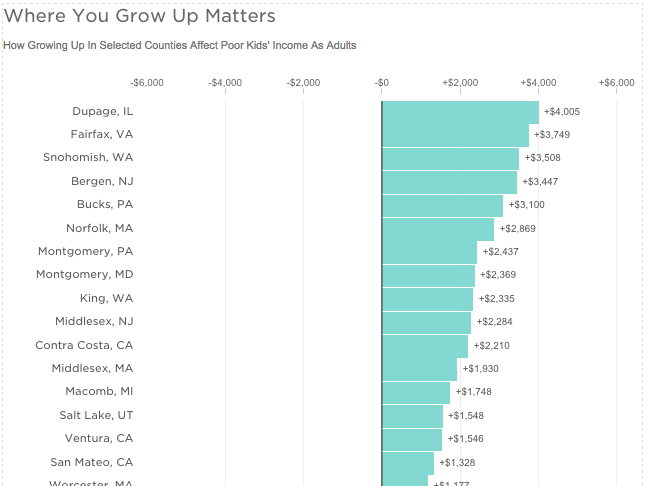Click the -$6,000 axis tick label

[x=147, y=83]
